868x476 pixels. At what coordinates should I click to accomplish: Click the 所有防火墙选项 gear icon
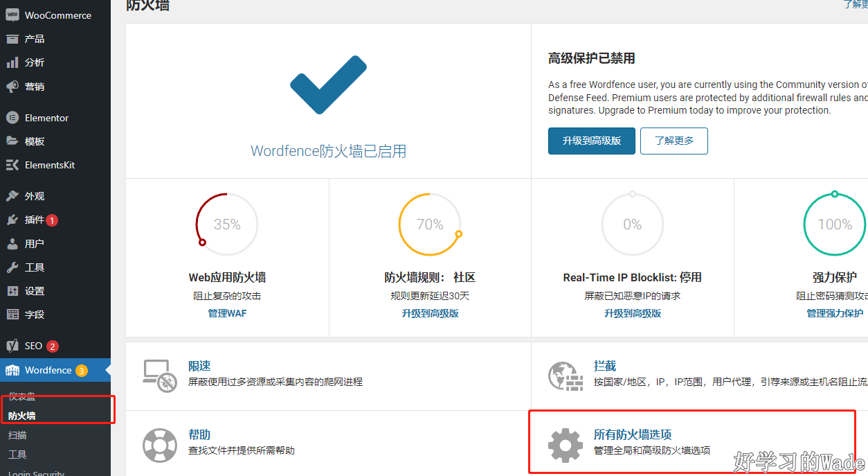click(x=566, y=445)
